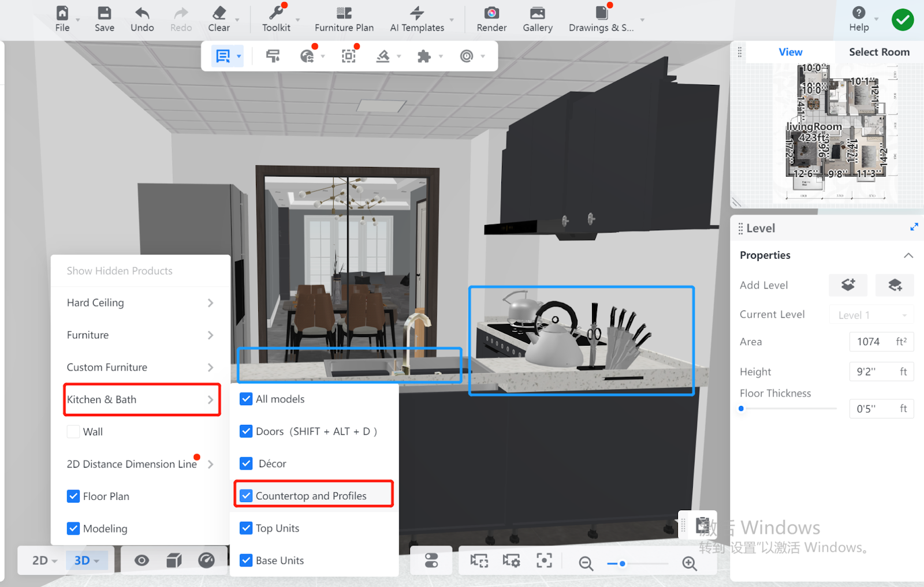Image resolution: width=924 pixels, height=587 pixels.
Task: Collapse the Properties section
Action: 908,255
